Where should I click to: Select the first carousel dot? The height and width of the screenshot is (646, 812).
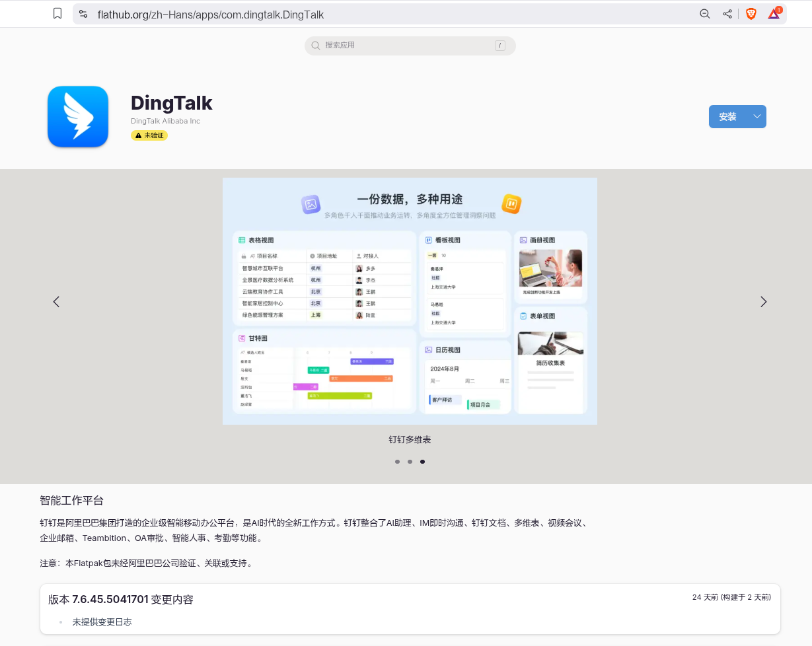tap(397, 462)
